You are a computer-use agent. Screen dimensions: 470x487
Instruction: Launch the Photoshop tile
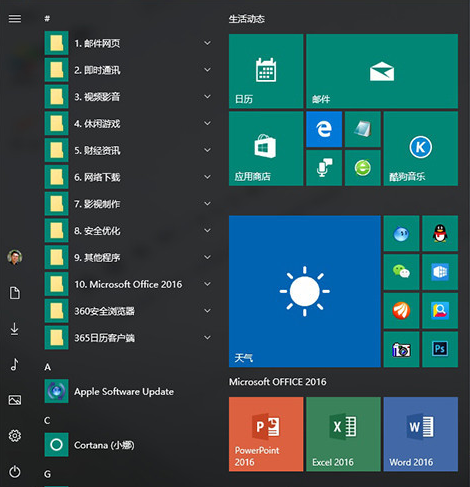click(440, 349)
